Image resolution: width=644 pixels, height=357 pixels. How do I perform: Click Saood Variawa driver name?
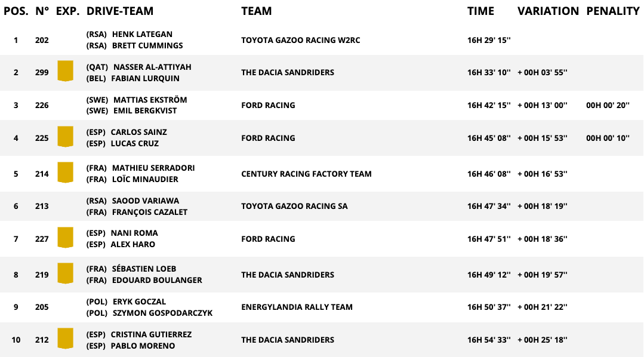pyautogui.click(x=145, y=201)
